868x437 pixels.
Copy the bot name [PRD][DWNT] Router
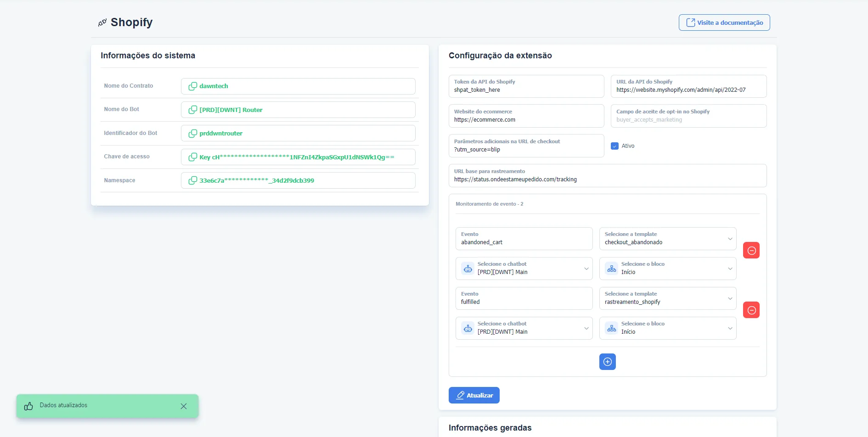click(193, 110)
